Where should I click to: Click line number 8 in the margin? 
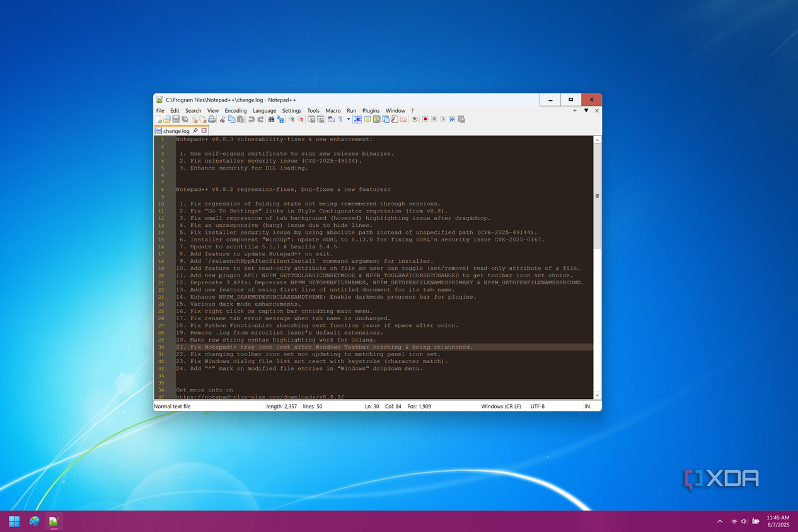[x=162, y=189]
